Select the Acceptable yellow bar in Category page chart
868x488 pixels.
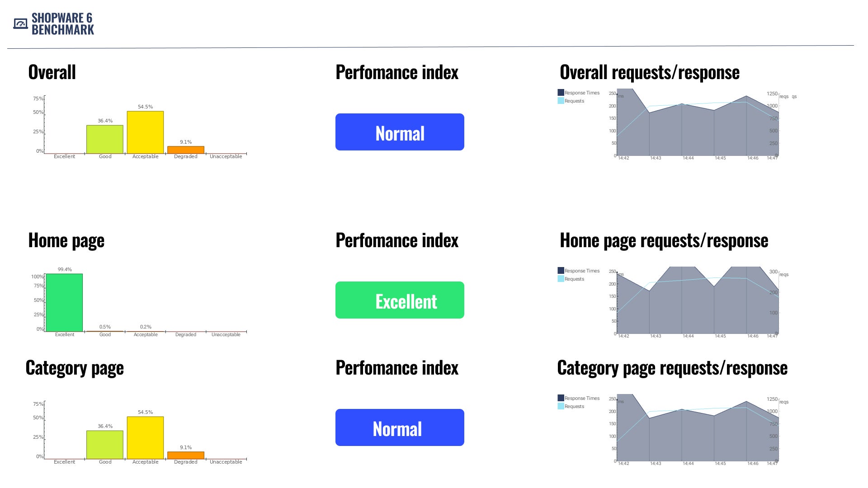(x=145, y=438)
